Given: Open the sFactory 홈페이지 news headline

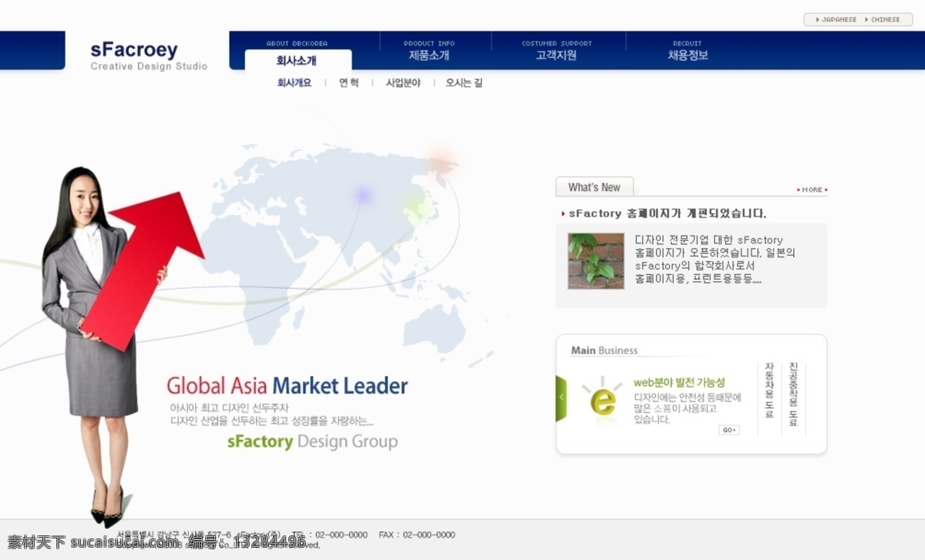Looking at the screenshot, I should (668, 213).
